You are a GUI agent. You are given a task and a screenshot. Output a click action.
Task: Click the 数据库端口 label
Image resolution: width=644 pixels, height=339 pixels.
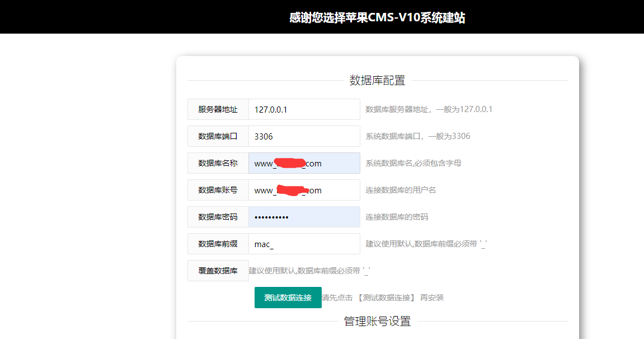[x=218, y=136]
